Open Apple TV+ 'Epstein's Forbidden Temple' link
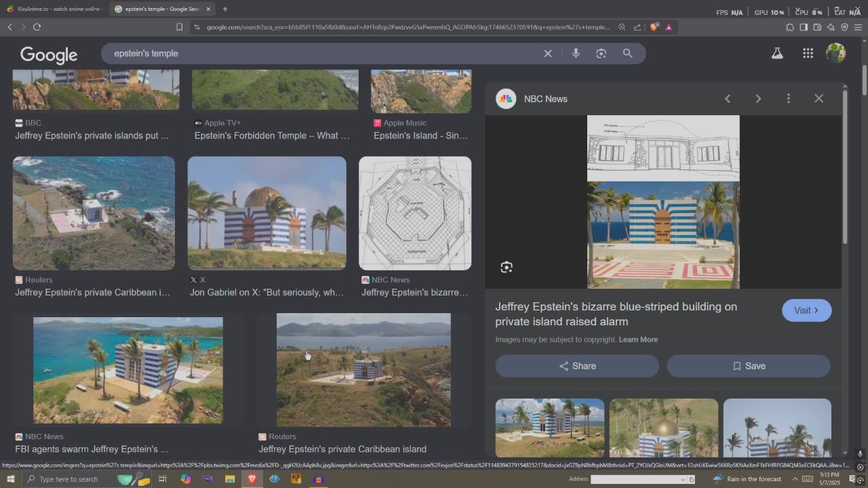This screenshot has width=868, height=488. pyautogui.click(x=272, y=136)
